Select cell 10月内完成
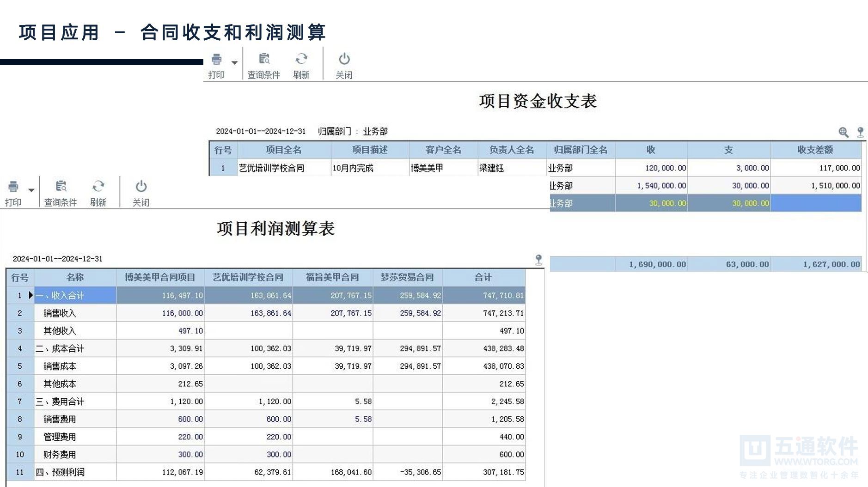Image resolution: width=868 pixels, height=487 pixels. coord(370,168)
